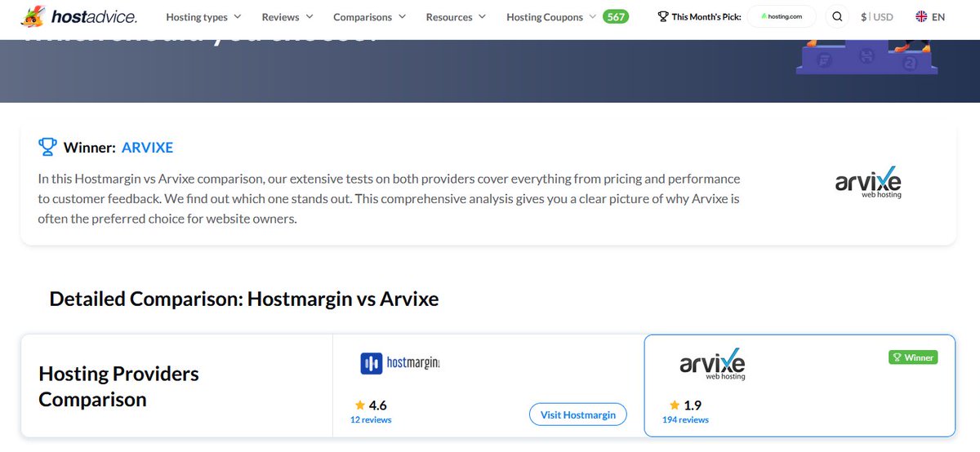Viewport: 980px width, 452px height.
Task: Click the Detailed Comparison: Hostmargin vs Arvixe heading
Action: 244,299
